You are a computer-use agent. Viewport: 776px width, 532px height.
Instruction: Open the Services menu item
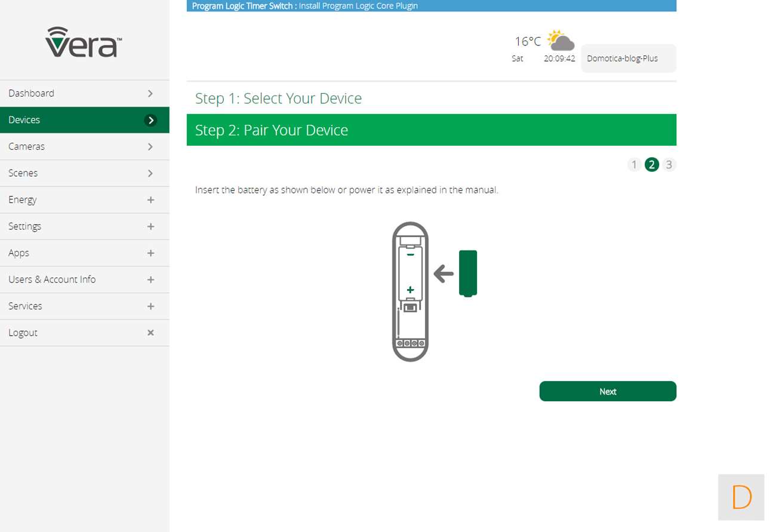coord(25,306)
